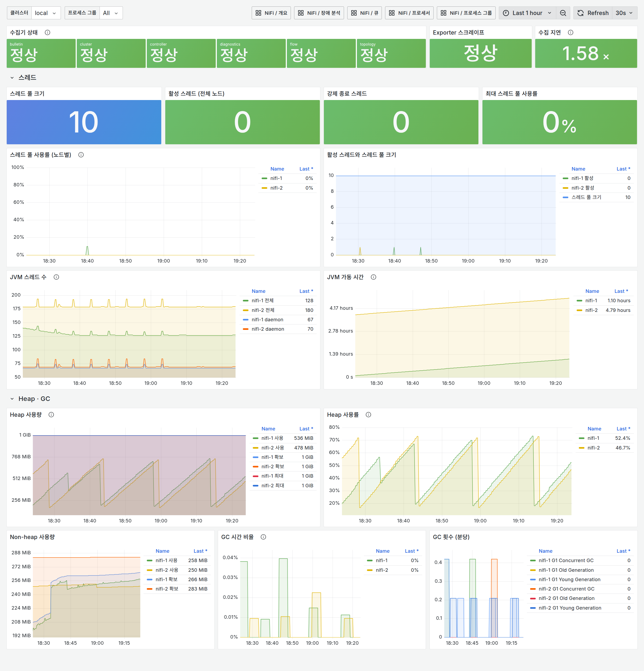This screenshot has height=671, width=644.
Task: Go to NiFi / 프로세서 dashboard
Action: 409,13
